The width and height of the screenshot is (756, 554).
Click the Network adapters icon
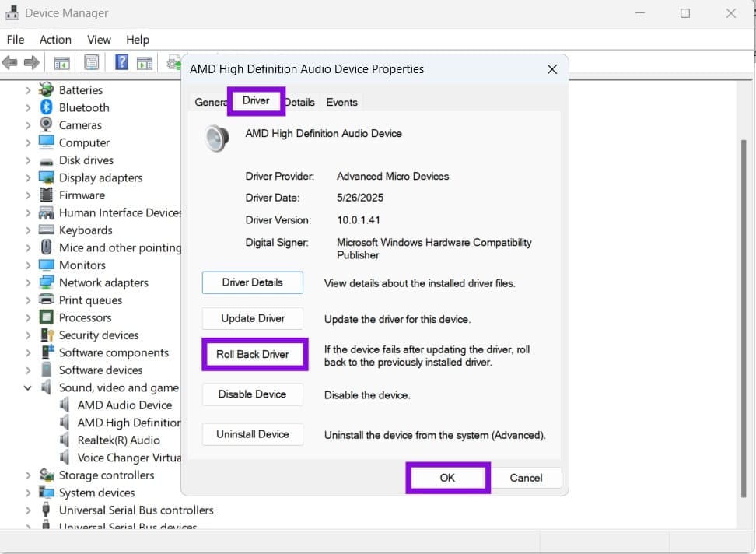pyautogui.click(x=47, y=282)
